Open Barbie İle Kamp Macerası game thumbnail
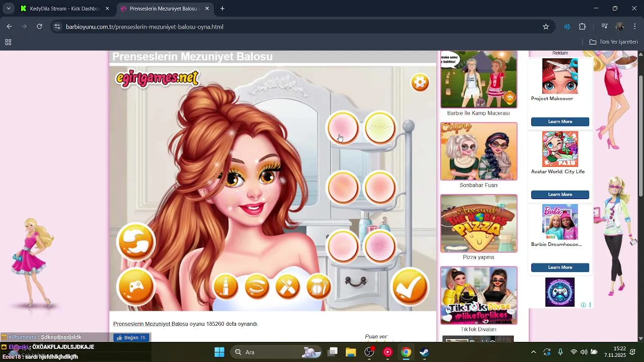The image size is (644, 362). (x=478, y=79)
